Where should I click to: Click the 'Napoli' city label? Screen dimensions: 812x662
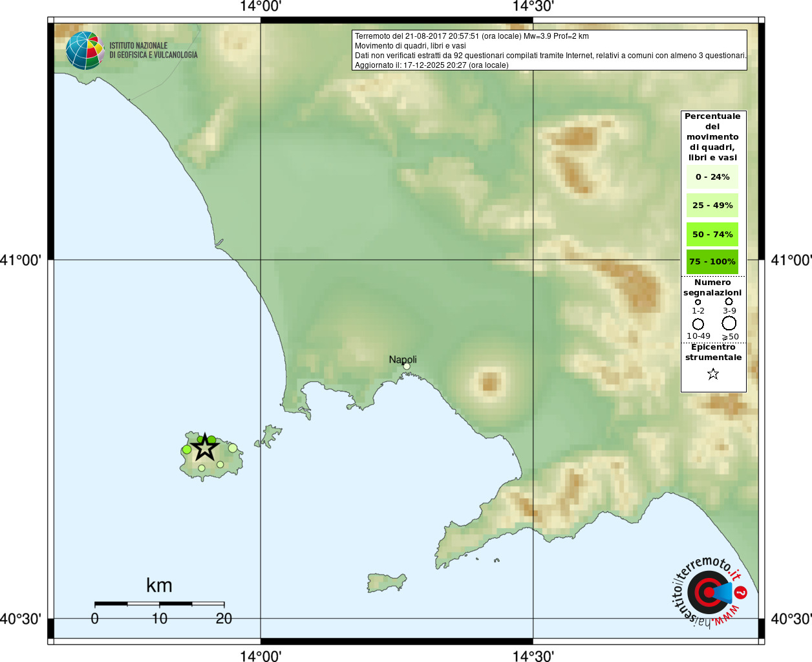coord(403,359)
